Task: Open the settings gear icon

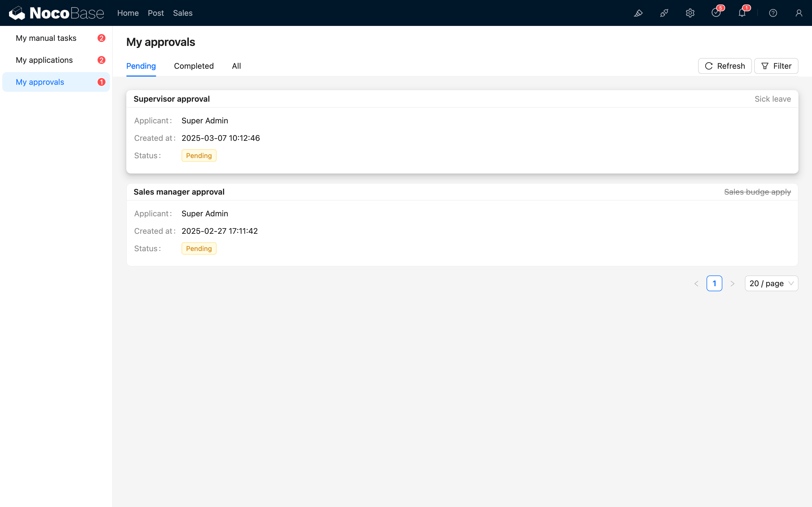Action: coord(690,13)
